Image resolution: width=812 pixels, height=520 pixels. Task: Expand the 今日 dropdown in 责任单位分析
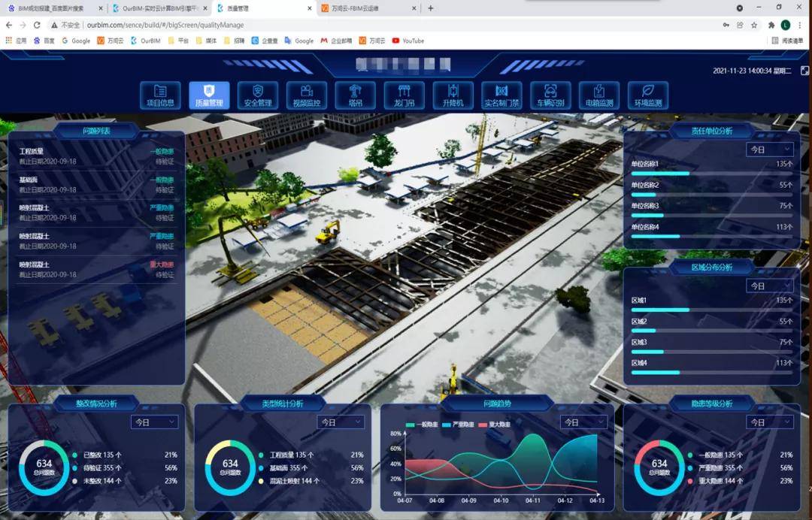[x=769, y=150]
